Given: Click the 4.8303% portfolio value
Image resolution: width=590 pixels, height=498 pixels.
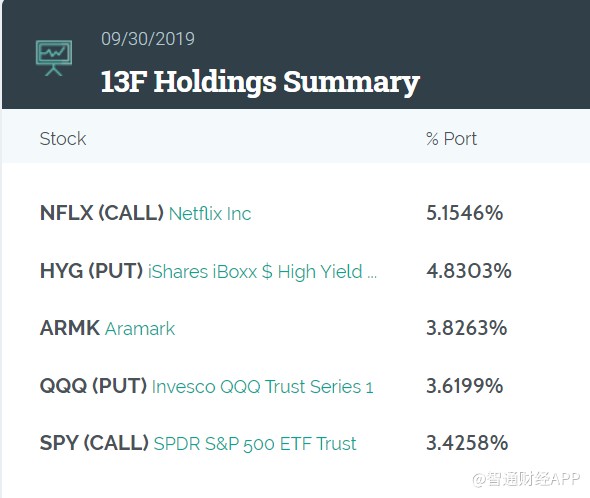Looking at the screenshot, I should [469, 271].
